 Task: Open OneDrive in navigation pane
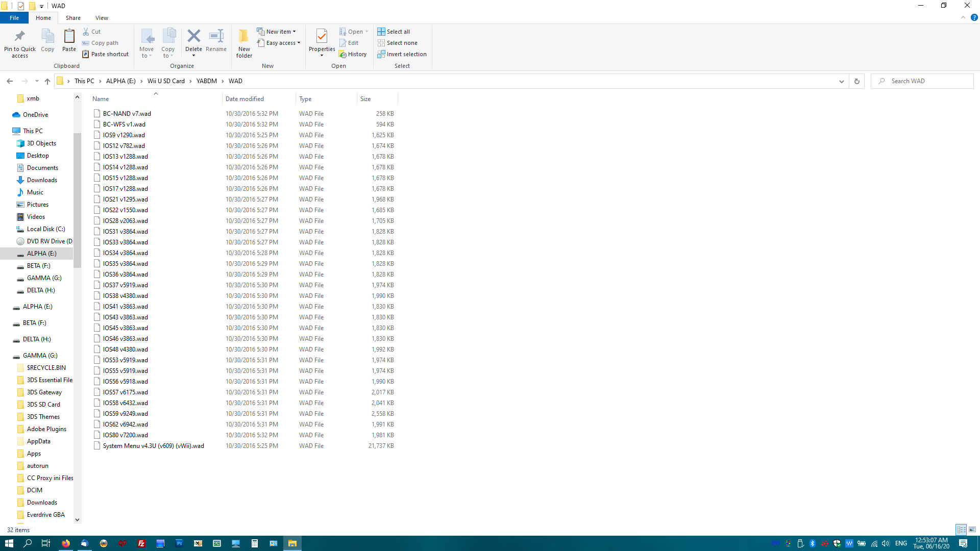coord(35,115)
